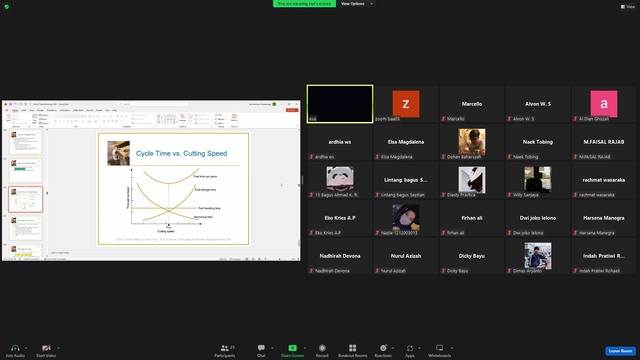Click the muted mic icon on Nurul Azizah tile
Image resolution: width=640 pixels, height=360 pixels.
(x=377, y=271)
